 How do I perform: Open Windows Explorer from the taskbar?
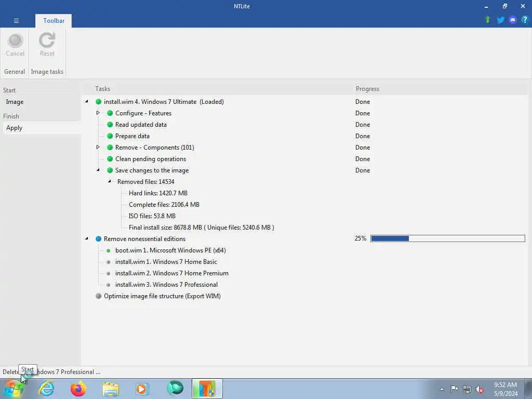click(x=111, y=389)
